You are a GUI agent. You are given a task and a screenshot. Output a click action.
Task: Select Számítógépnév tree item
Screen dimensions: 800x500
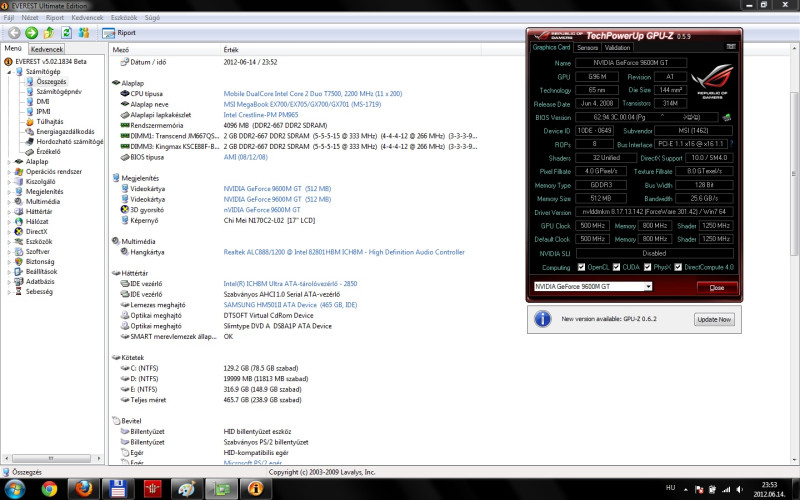click(x=59, y=92)
